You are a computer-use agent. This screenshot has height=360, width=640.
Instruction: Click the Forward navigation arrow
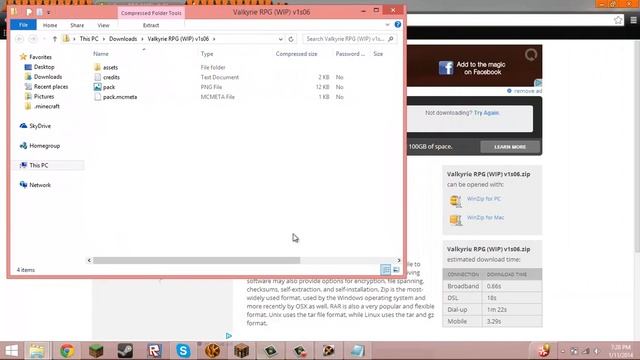click(33, 39)
